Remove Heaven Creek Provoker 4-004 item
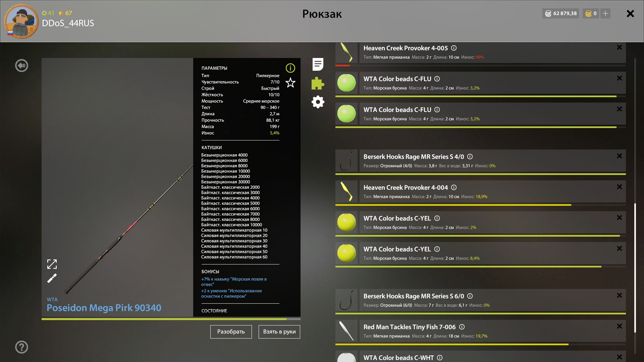644x362 pixels. pos(619,187)
